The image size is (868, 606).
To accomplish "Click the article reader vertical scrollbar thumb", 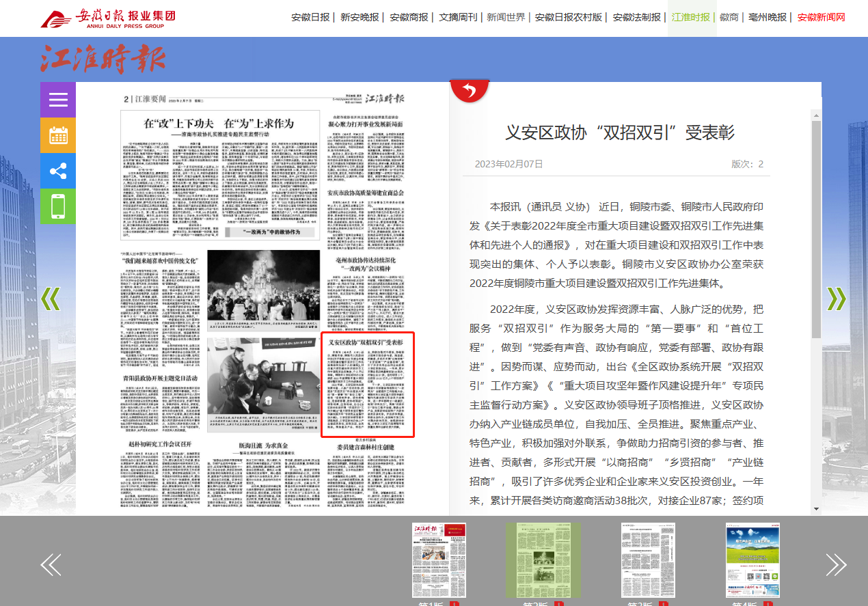I will point(816,229).
